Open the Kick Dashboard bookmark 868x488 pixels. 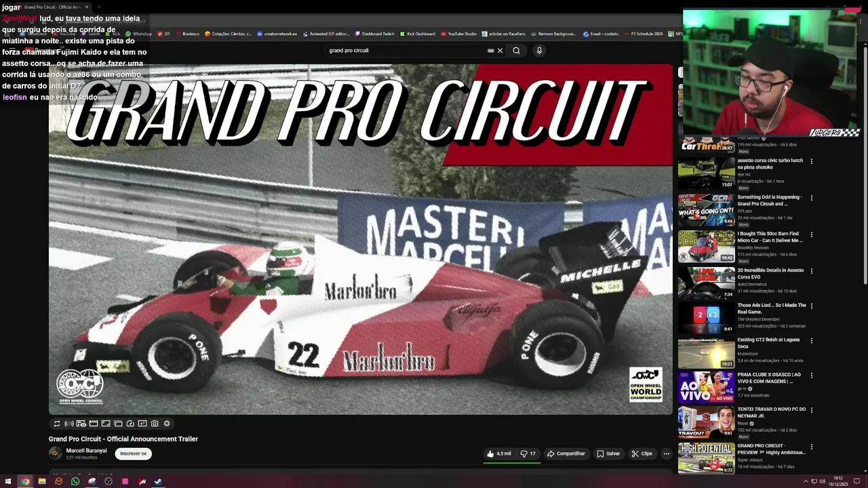(418, 34)
